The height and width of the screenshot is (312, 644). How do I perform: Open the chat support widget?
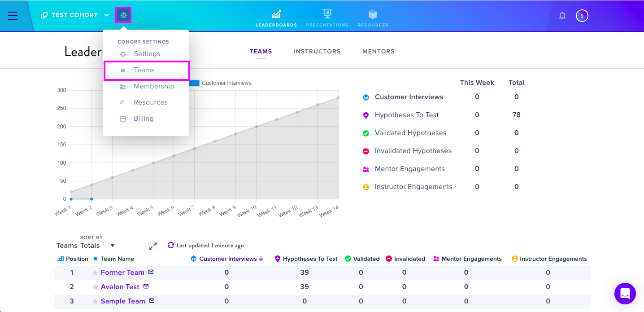click(x=625, y=294)
